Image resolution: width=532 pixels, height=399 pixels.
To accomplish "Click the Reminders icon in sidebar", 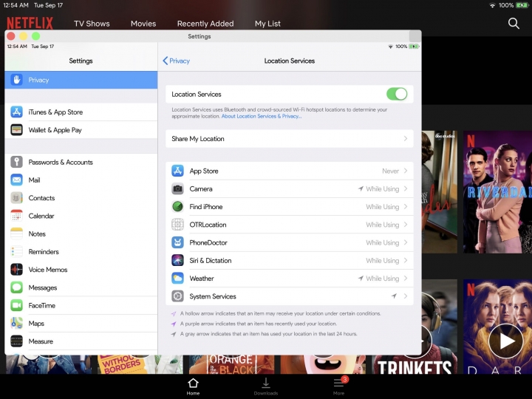I will coord(16,252).
